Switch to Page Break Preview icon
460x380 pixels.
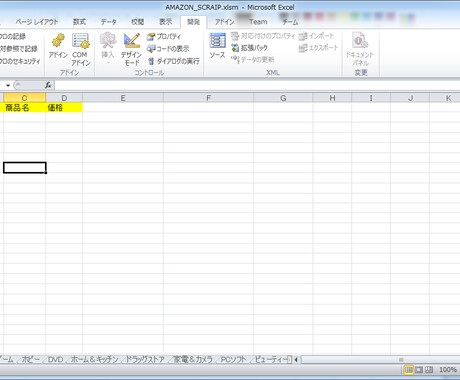429,370
